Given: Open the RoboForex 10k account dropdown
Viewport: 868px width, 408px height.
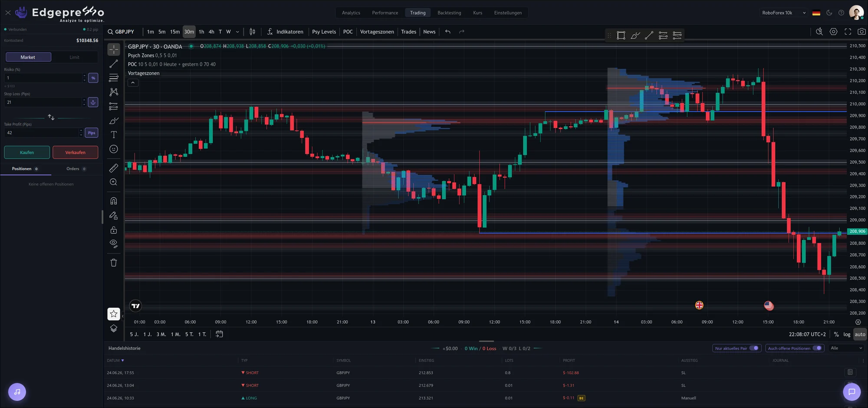Looking at the screenshot, I should coord(784,13).
